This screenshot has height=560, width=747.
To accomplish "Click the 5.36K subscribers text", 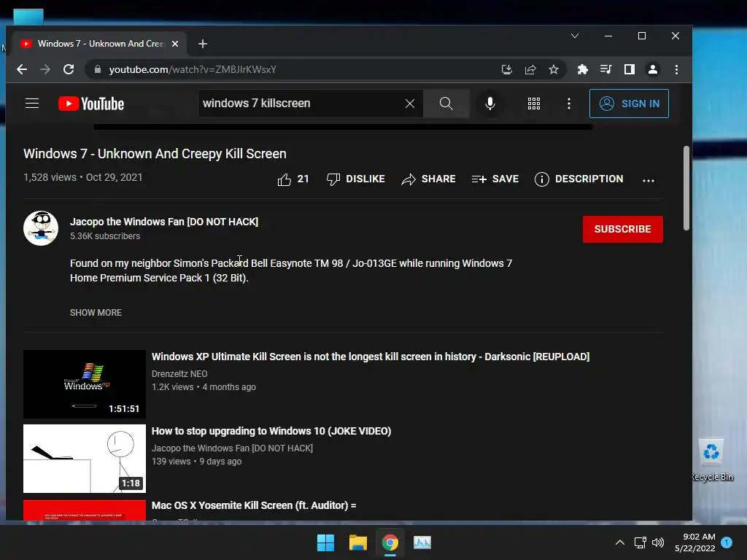I will coord(105,236).
